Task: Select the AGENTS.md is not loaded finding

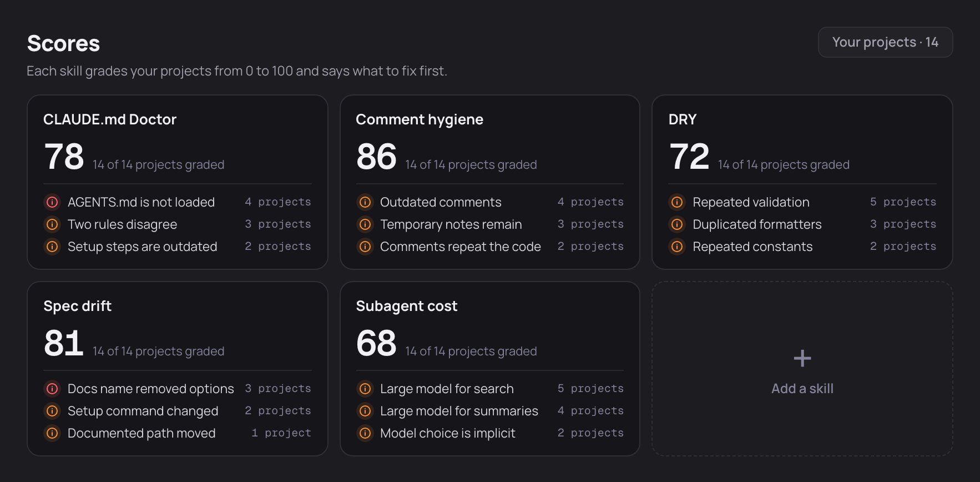Action: pyautogui.click(x=178, y=202)
